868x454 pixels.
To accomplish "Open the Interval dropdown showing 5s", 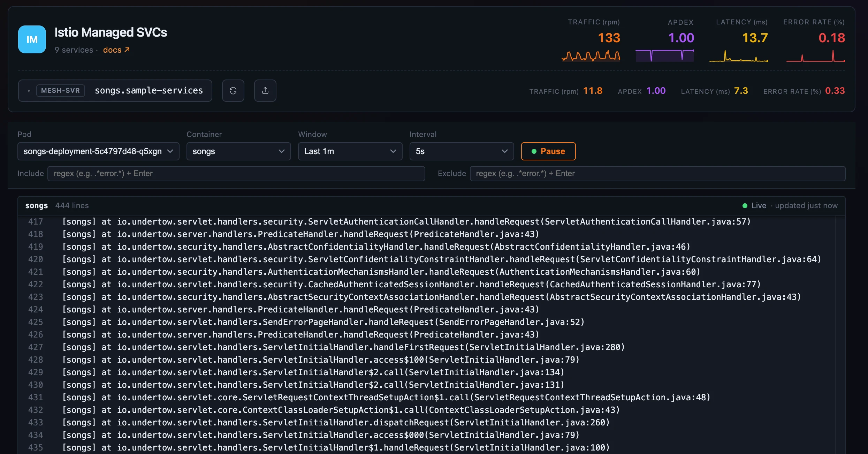I will (x=462, y=151).
